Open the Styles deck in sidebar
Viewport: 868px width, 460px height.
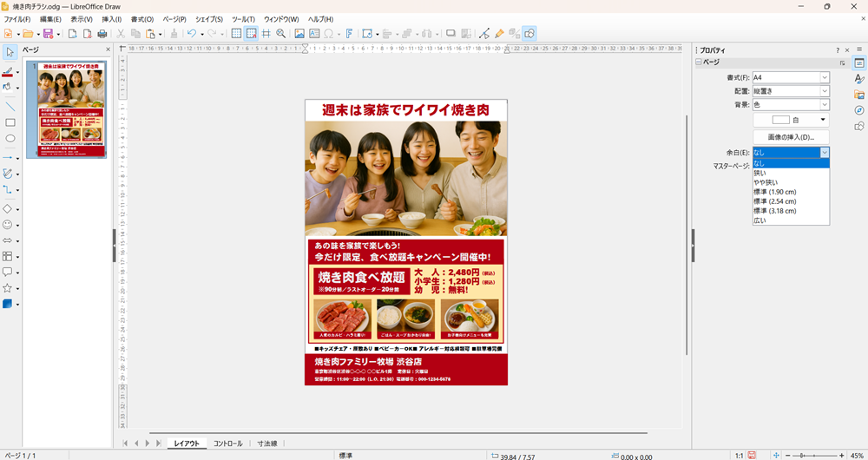[859, 79]
